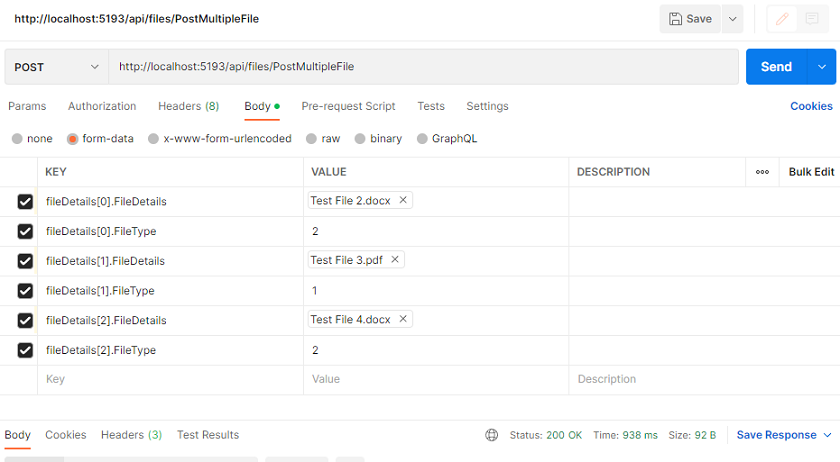Select the raw body radio button
The width and height of the screenshot is (840, 462).
tap(311, 139)
